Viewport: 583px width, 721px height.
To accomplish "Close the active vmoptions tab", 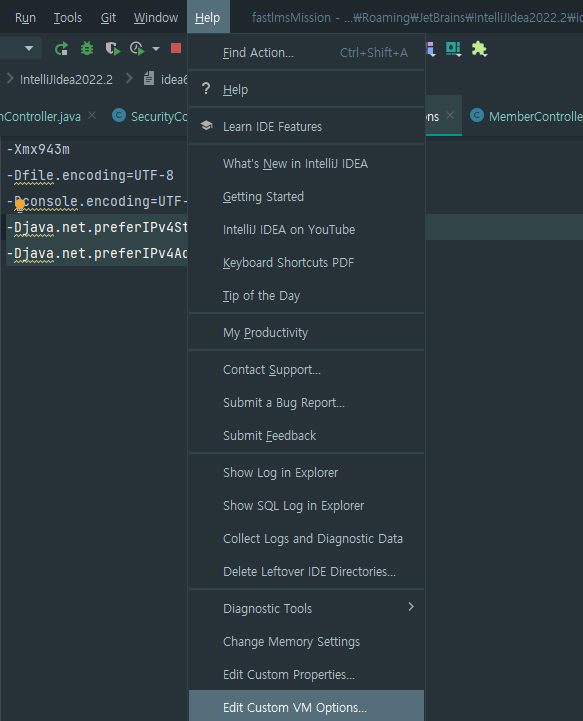I will (x=450, y=115).
